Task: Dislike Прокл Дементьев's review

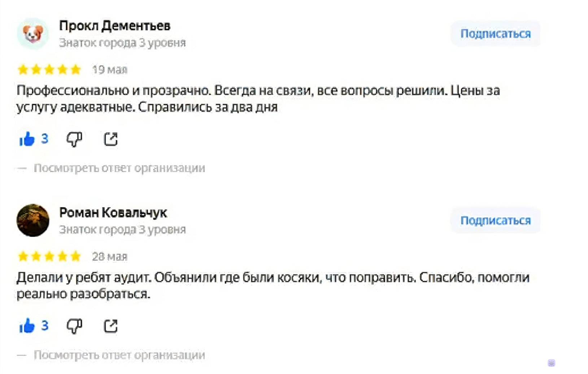Action: [x=74, y=139]
